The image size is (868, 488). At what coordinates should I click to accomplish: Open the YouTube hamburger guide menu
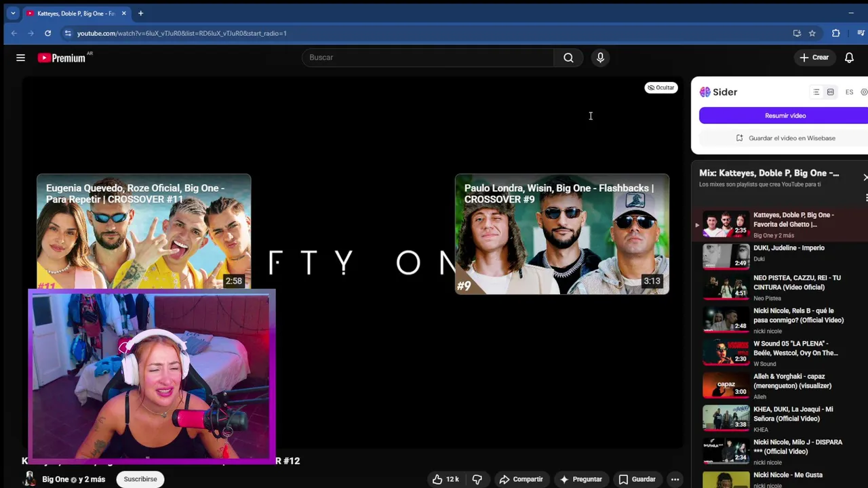[20, 58]
